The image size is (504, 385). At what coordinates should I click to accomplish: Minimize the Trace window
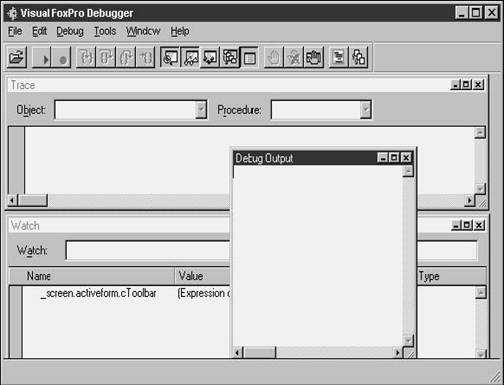pyautogui.click(x=455, y=85)
